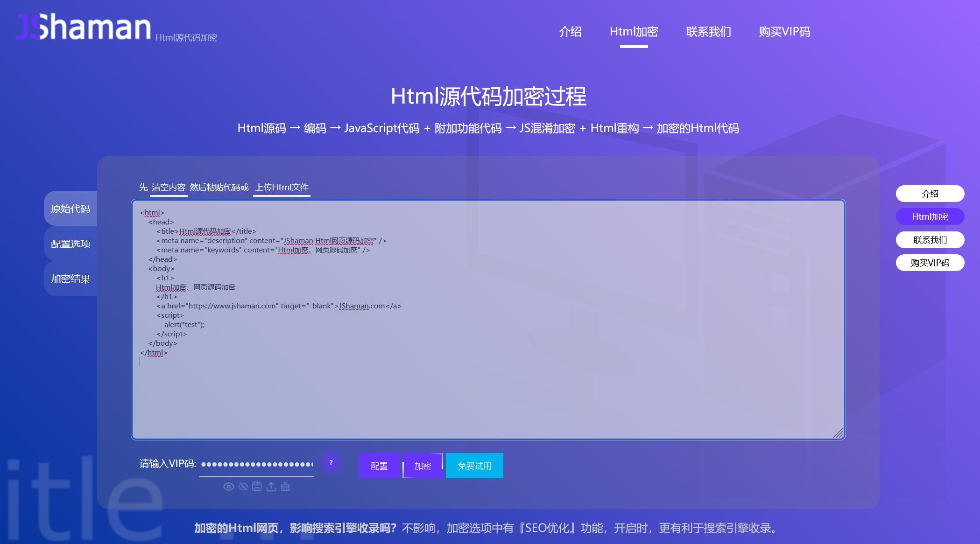Switch to the 原始代码 side tab
The image size is (980, 544).
[x=71, y=209]
